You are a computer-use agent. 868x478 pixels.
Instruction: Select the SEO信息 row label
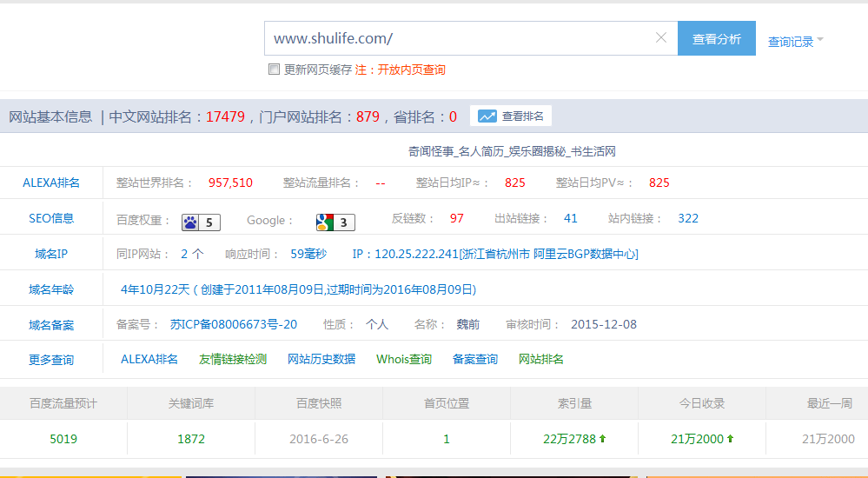click(51, 218)
